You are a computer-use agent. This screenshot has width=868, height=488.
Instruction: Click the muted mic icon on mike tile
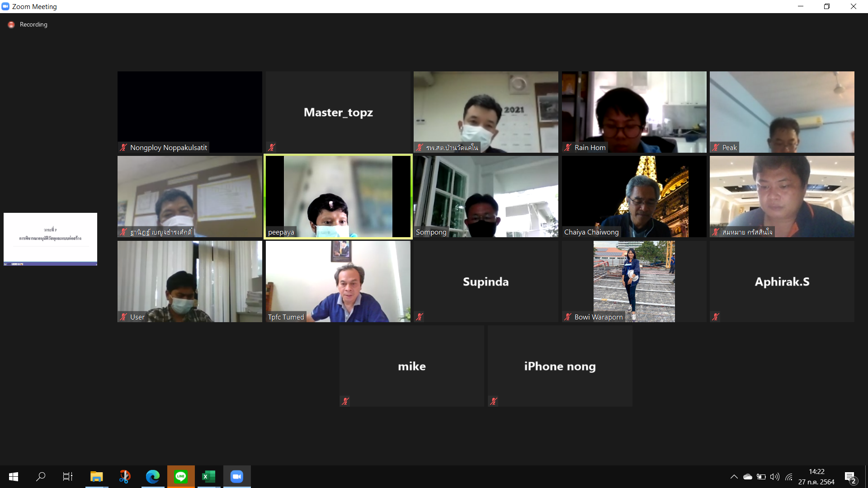click(x=345, y=401)
